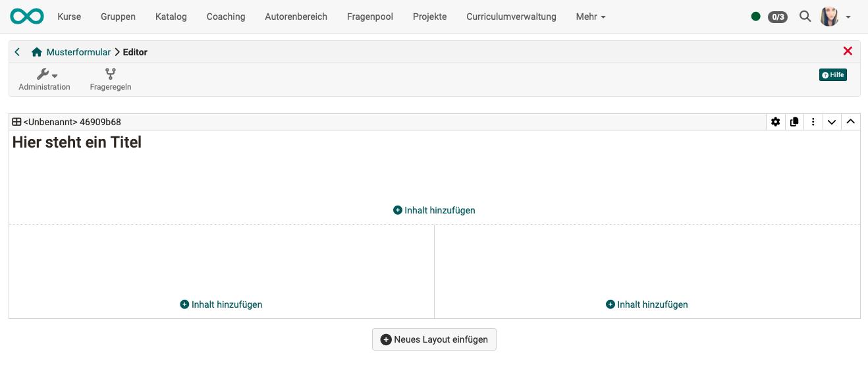Expand the Administration dropdown
Image resolution: width=868 pixels, height=367 pixels.
coord(45,80)
